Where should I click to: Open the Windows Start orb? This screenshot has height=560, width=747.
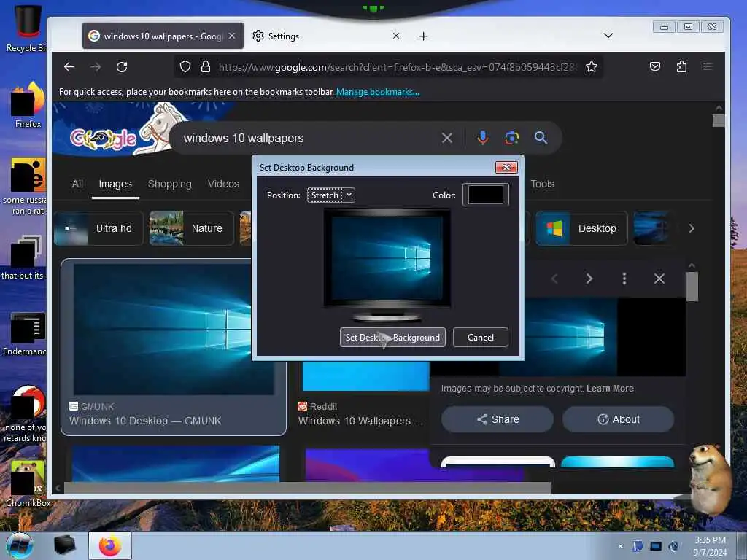[x=20, y=545]
